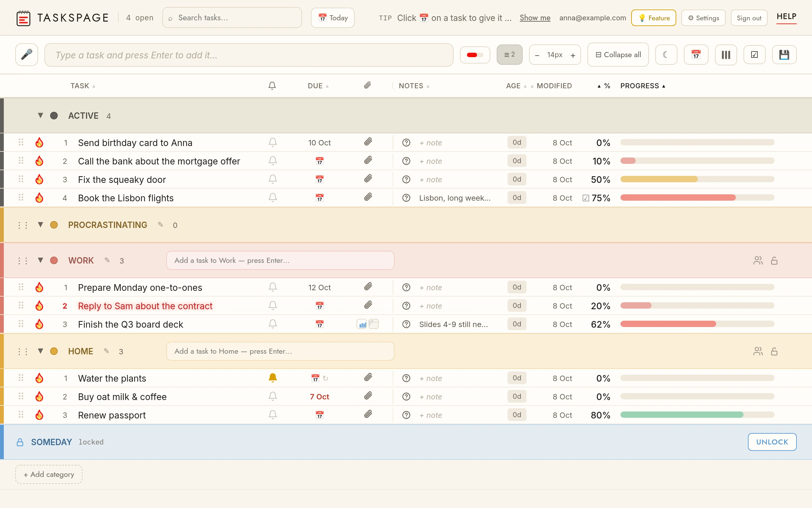
Task: Toggle the checkbox toolbar button
Action: pos(754,55)
